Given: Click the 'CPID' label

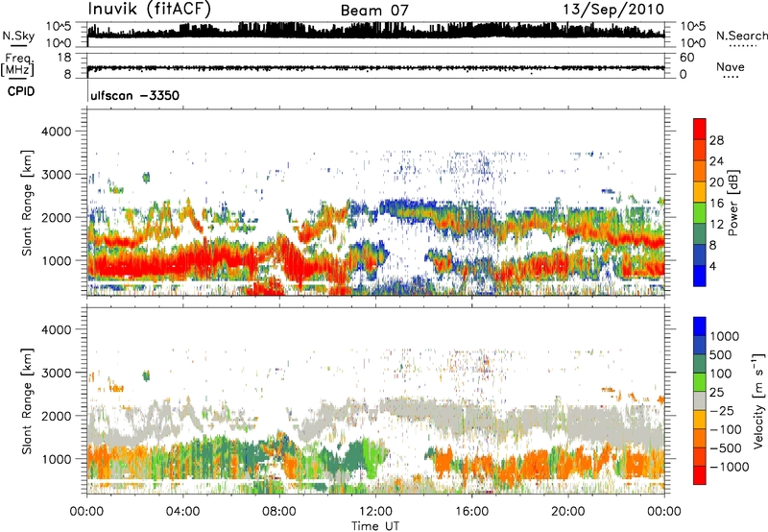Looking at the screenshot, I should coord(21,91).
